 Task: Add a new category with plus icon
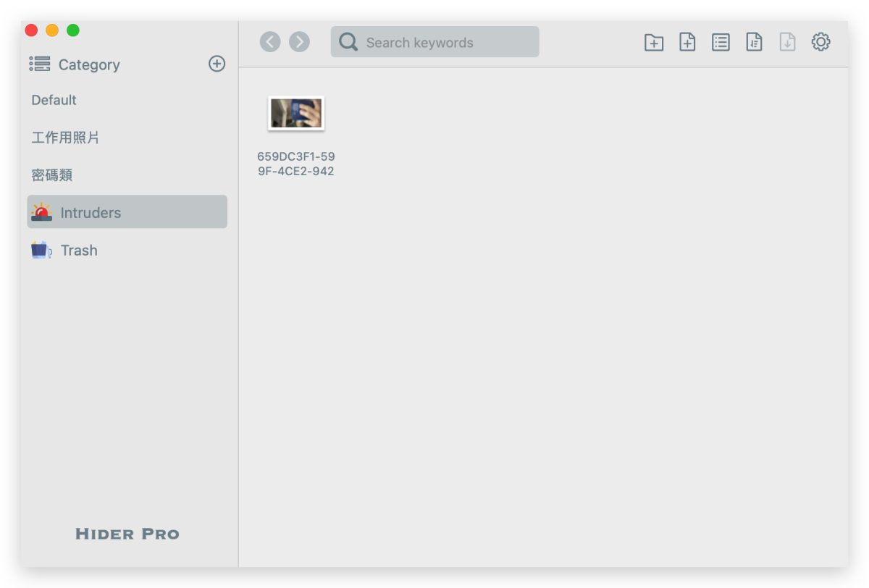coord(217,64)
